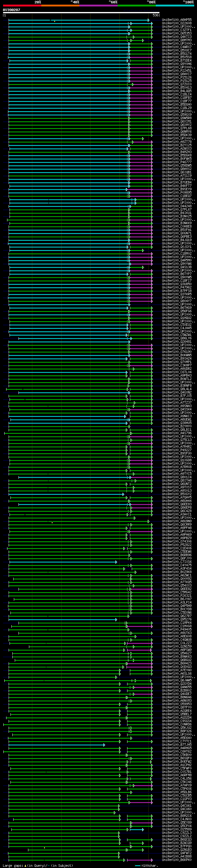Select the UniRef100_Q8ITA8 label
The image size is (197, 868).
[177, 481]
